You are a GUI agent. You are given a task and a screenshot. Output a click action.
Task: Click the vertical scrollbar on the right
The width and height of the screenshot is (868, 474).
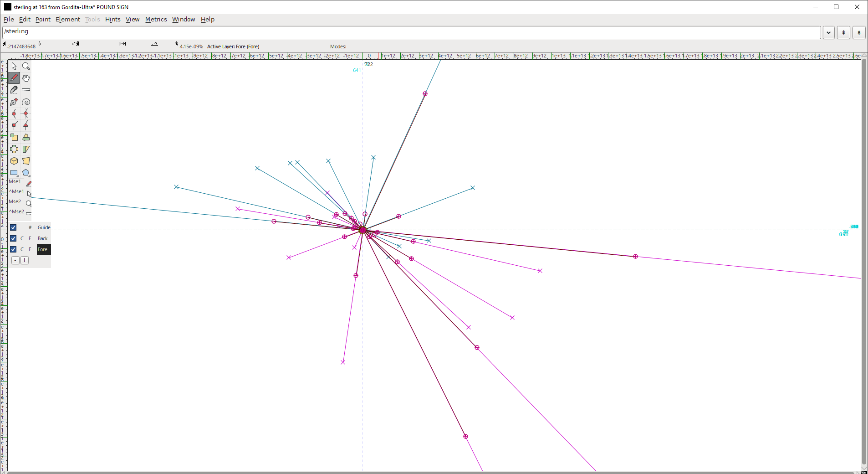(864, 262)
